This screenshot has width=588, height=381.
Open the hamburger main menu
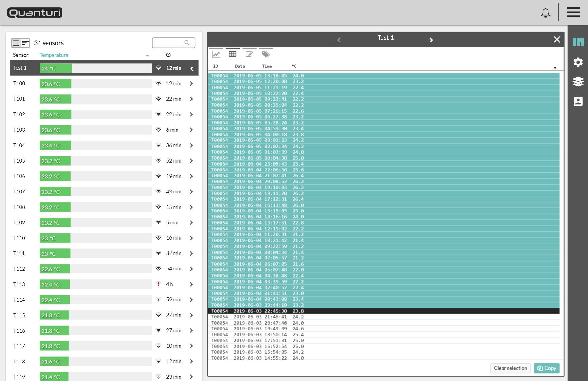(573, 12)
